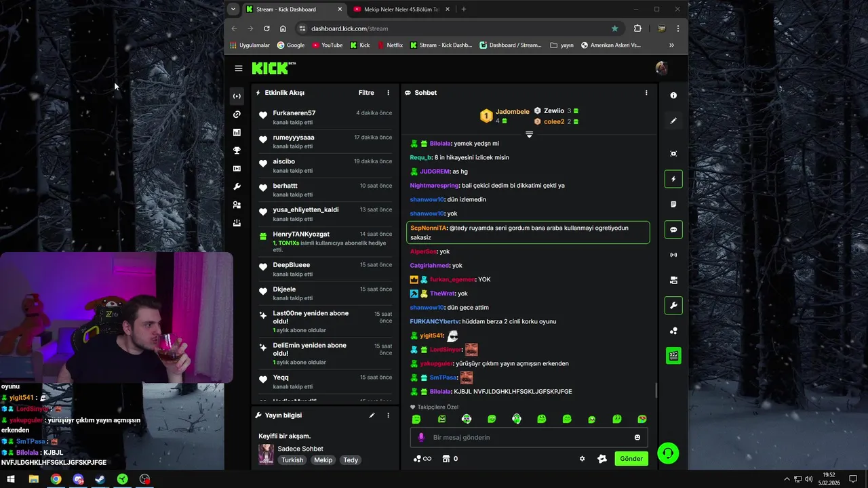Click the green clapperboard clip icon

[673, 356]
